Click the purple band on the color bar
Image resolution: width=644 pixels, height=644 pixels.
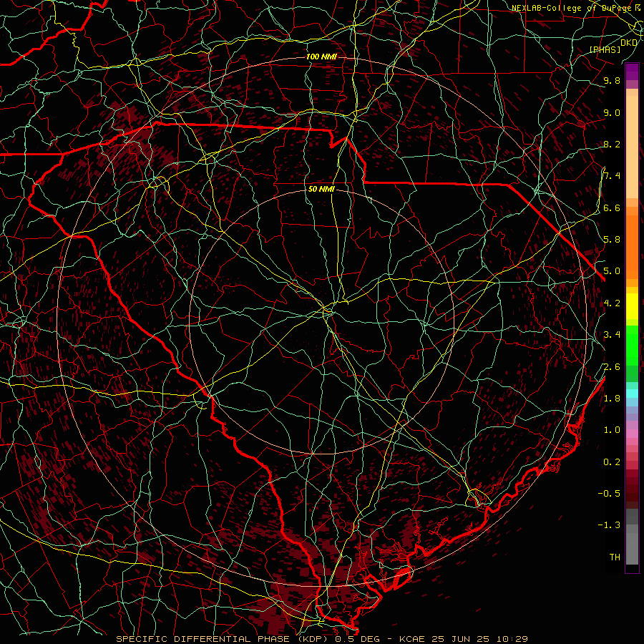632,72
